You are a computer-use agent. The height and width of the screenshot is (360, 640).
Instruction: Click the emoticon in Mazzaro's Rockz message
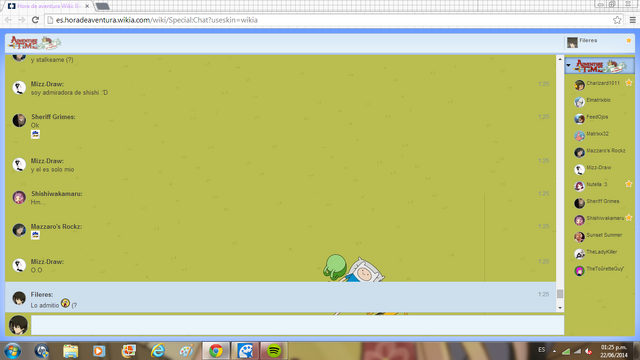36,235
